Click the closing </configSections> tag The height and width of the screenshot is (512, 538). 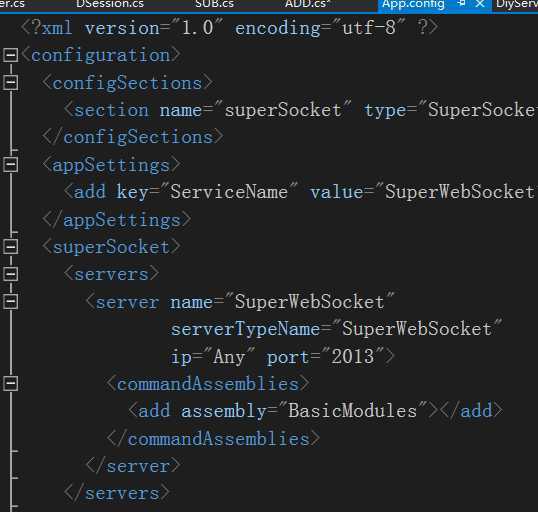133,137
